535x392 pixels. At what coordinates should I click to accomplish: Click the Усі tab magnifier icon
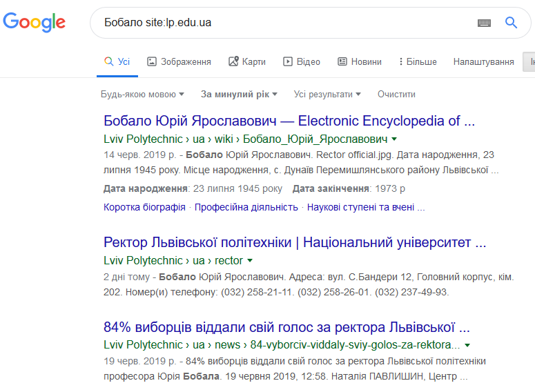pyautogui.click(x=108, y=61)
